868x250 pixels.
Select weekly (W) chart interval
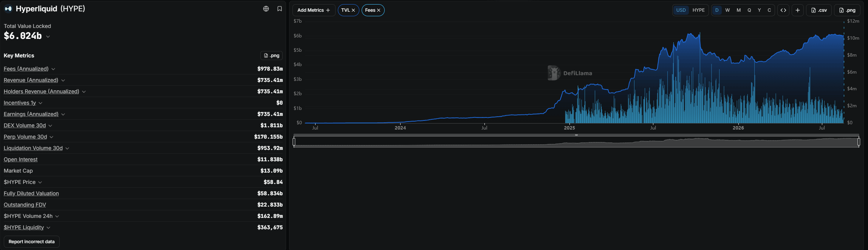click(x=727, y=10)
